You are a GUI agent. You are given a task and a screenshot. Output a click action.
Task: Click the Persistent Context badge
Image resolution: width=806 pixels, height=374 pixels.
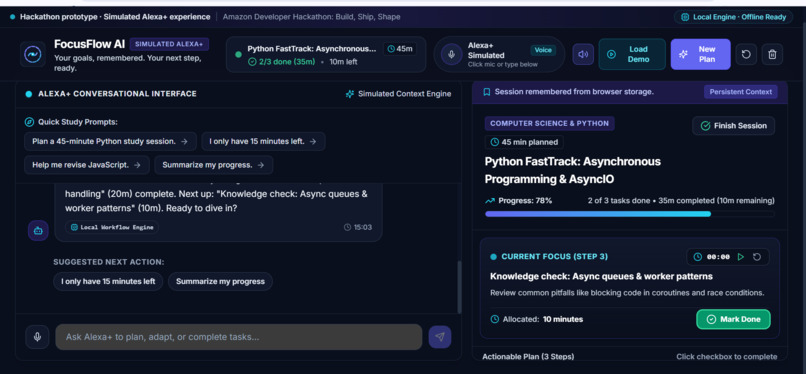point(741,92)
